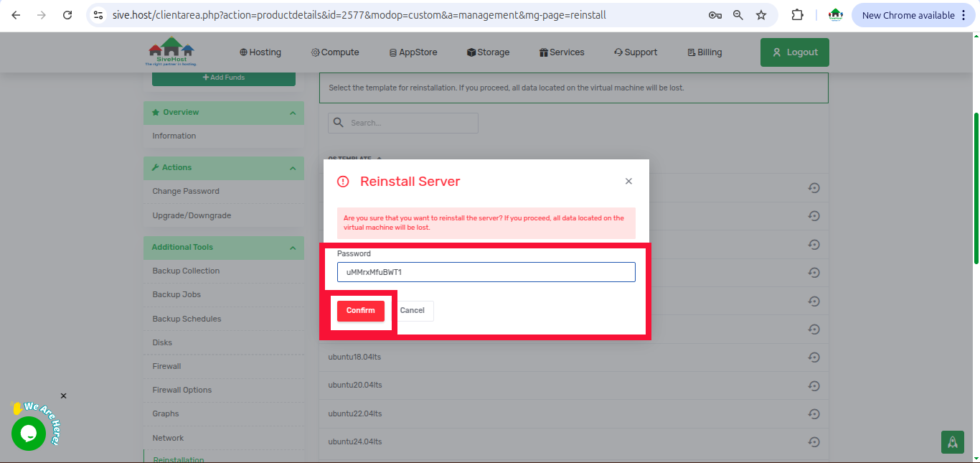Go forward in browser history
This screenshot has width=980, height=463.
point(41,15)
